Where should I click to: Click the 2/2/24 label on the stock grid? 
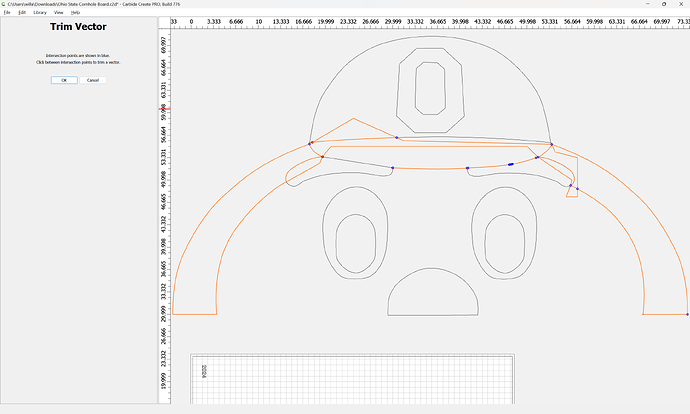204,371
